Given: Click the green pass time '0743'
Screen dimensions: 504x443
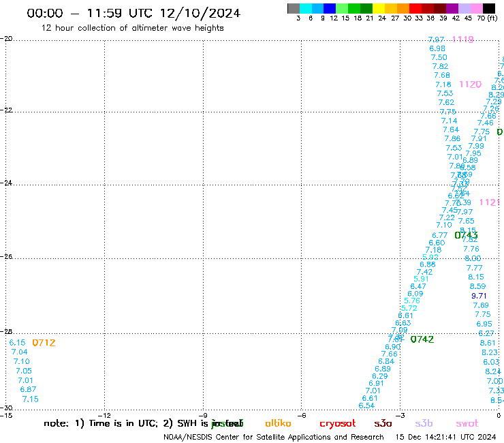Looking at the screenshot, I should [x=466, y=236].
